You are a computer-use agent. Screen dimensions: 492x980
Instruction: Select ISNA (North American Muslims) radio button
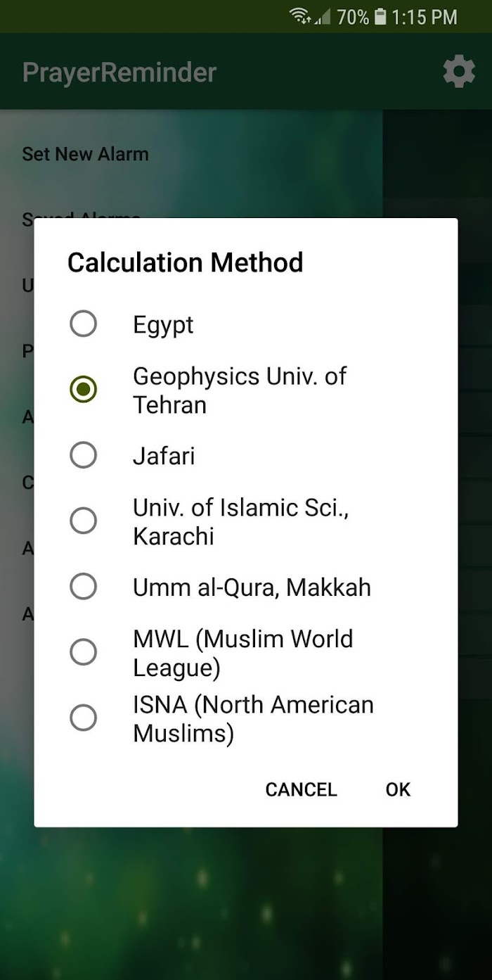[x=83, y=718]
